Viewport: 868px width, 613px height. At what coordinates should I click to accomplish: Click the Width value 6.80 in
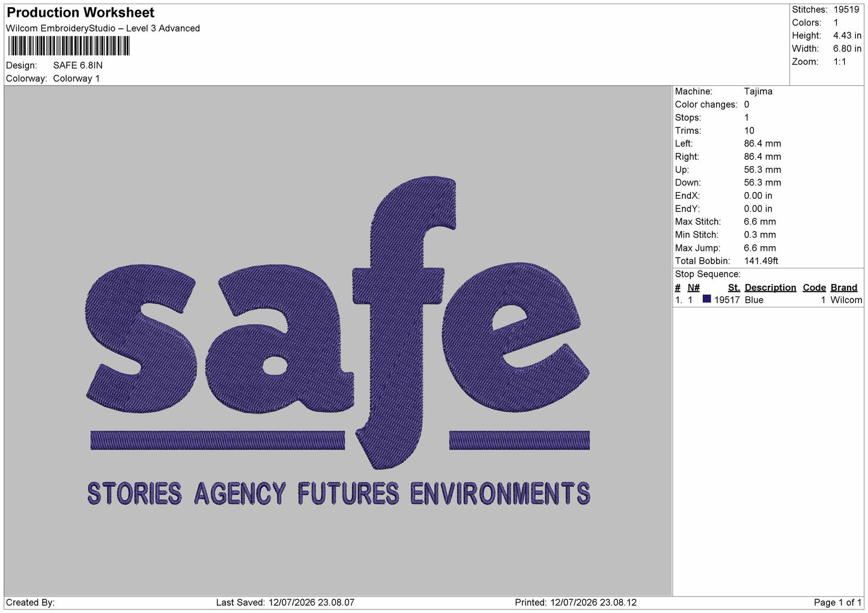(x=847, y=49)
